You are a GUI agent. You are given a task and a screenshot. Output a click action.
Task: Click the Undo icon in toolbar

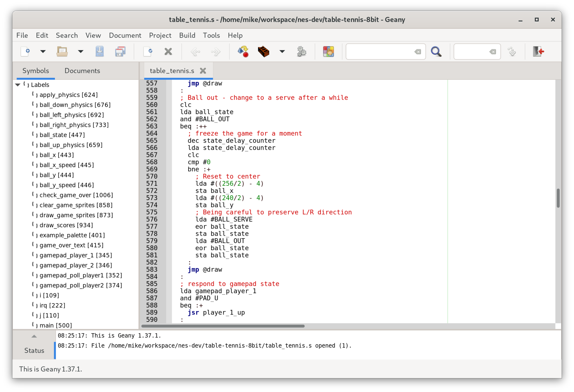click(x=195, y=52)
